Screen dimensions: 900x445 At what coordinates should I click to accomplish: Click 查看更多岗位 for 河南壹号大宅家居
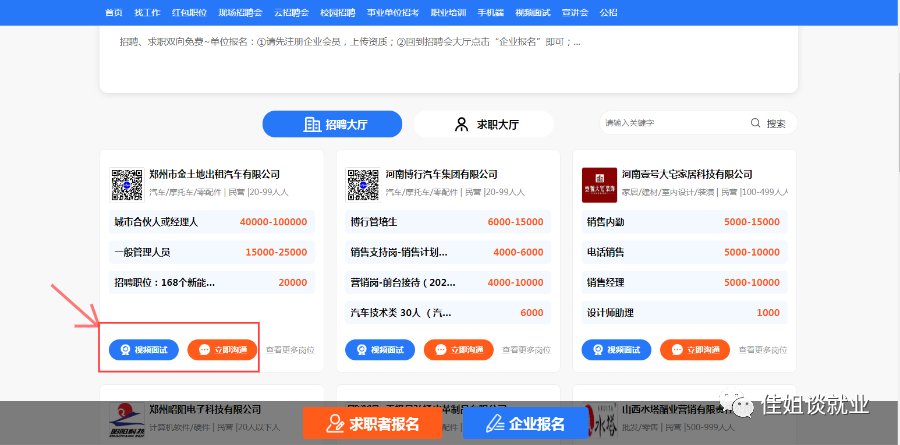click(x=763, y=350)
